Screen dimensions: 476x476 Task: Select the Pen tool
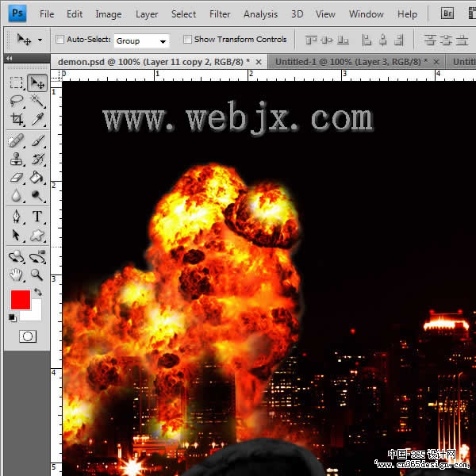[x=16, y=217]
